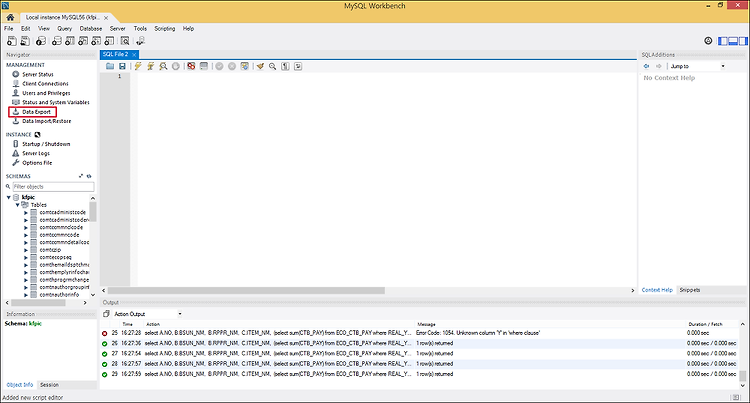Open Workbench preferences gear icon
Viewport: 750px width, 403px height.
point(708,41)
